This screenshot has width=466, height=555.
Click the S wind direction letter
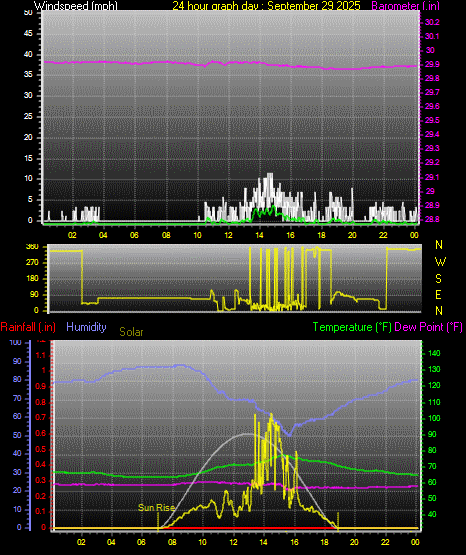438,279
